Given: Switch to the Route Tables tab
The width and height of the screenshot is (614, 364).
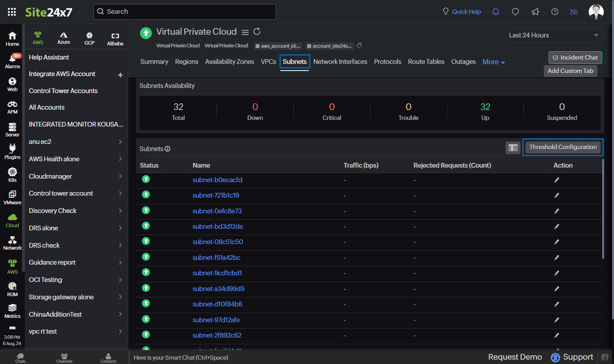Looking at the screenshot, I should point(426,62).
